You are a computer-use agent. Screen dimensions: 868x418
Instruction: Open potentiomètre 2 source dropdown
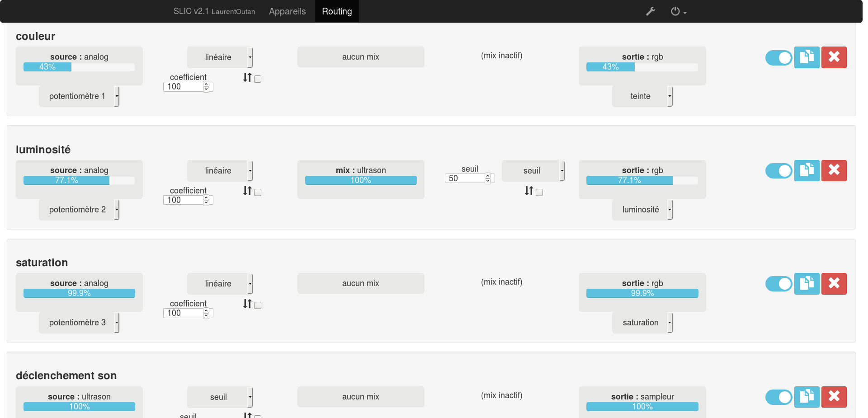(x=79, y=210)
